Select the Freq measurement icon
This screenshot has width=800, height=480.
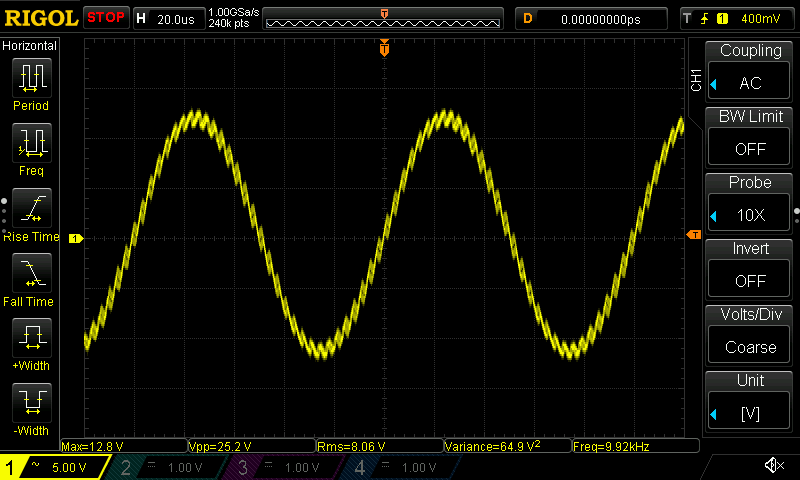(31, 143)
